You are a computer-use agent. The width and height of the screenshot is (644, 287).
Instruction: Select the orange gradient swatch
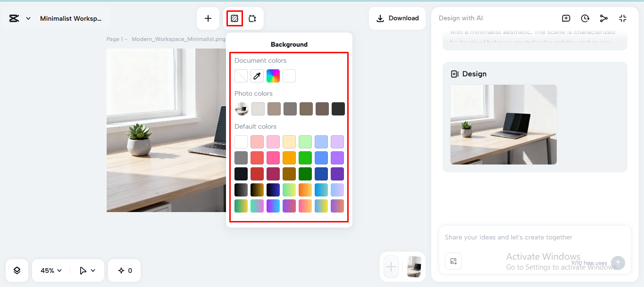pyautogui.click(x=305, y=190)
